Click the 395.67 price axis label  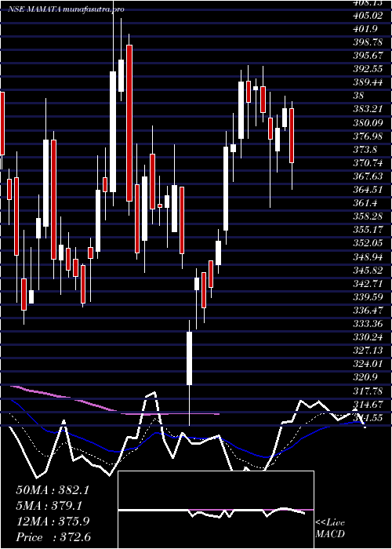(368, 56)
